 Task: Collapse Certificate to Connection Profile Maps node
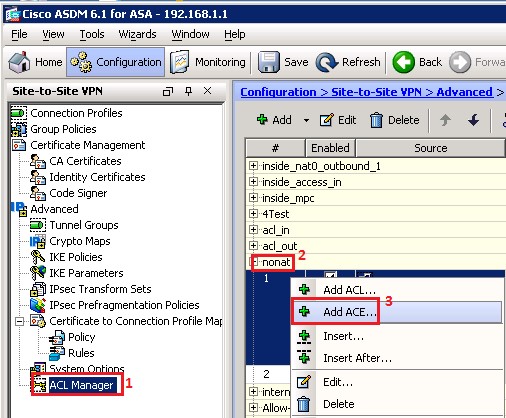pyautogui.click(x=20, y=321)
